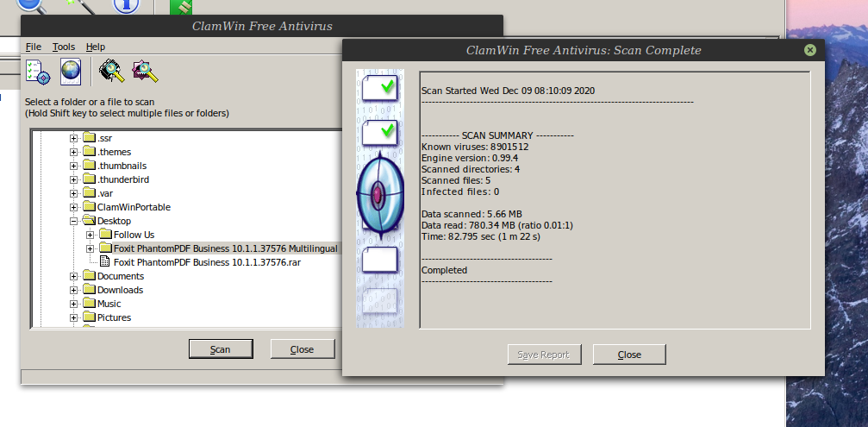868x427 pixels.
Task: Click the Save Report button
Action: pos(544,355)
